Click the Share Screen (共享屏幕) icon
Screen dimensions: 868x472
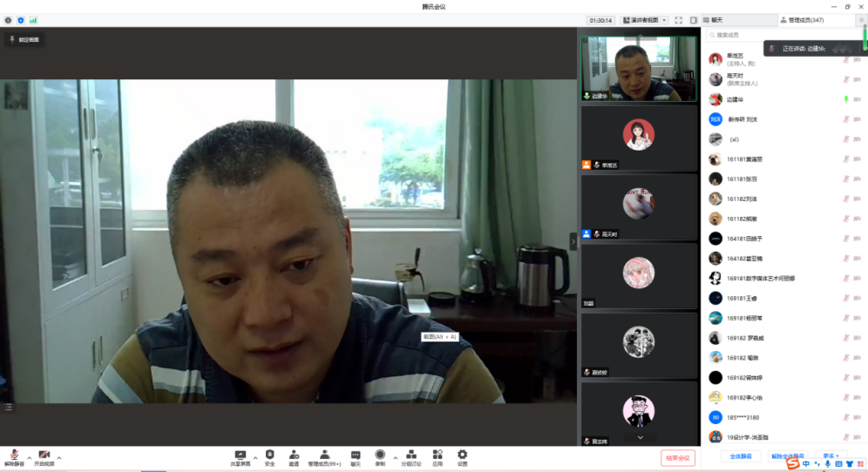(x=240, y=455)
